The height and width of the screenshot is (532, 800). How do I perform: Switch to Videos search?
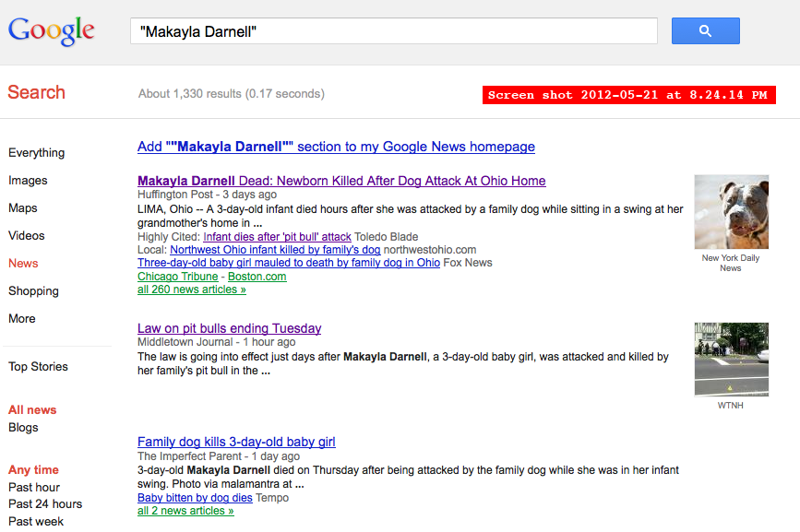pos(27,235)
